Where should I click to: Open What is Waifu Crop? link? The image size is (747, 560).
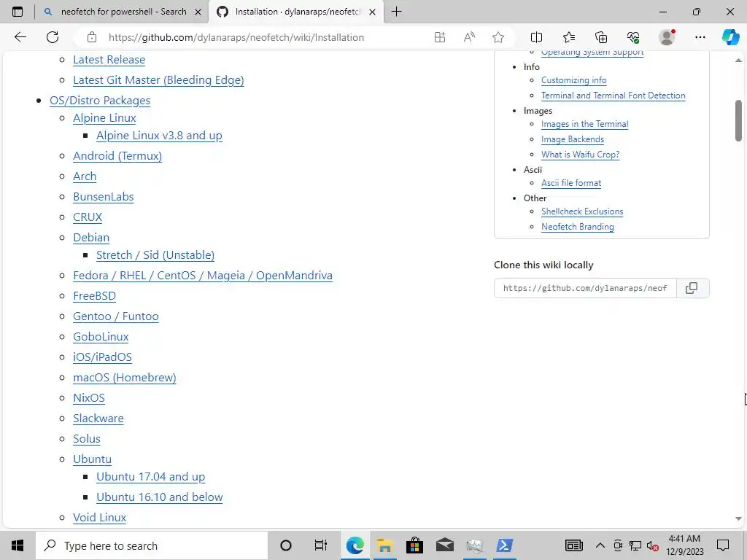pyautogui.click(x=580, y=155)
